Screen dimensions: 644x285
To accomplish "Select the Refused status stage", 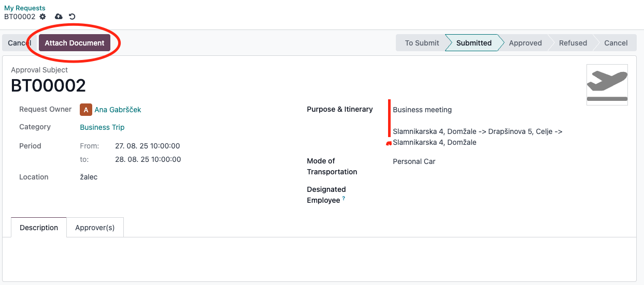I will (x=573, y=43).
